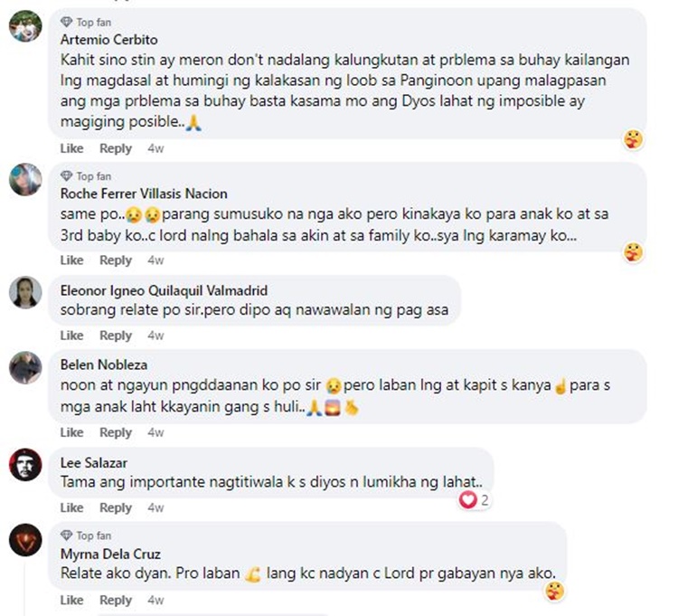Like Eleonor Igneo Quilaquil Valmadrid's comment
Image resolution: width=678 pixels, height=616 pixels.
coord(71,336)
